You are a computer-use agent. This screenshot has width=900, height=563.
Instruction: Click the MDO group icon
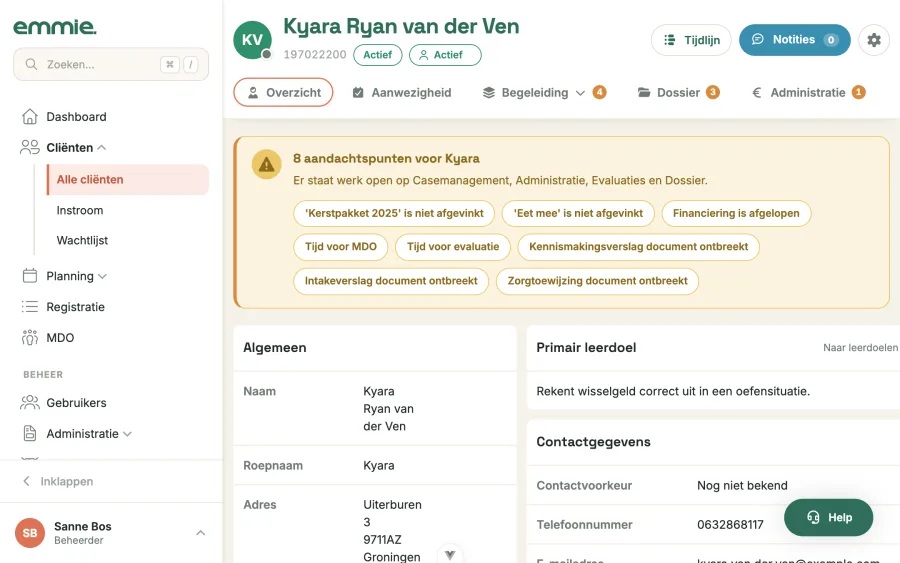30,337
